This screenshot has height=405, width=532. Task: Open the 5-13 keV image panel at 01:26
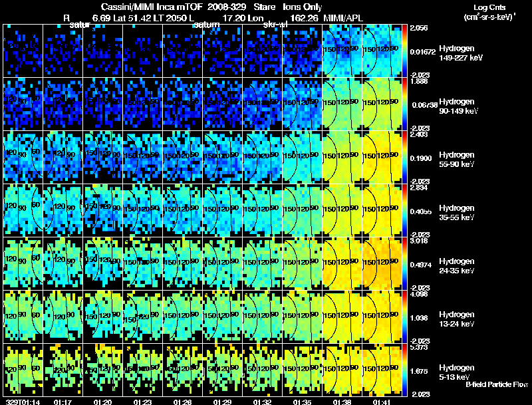(182, 370)
